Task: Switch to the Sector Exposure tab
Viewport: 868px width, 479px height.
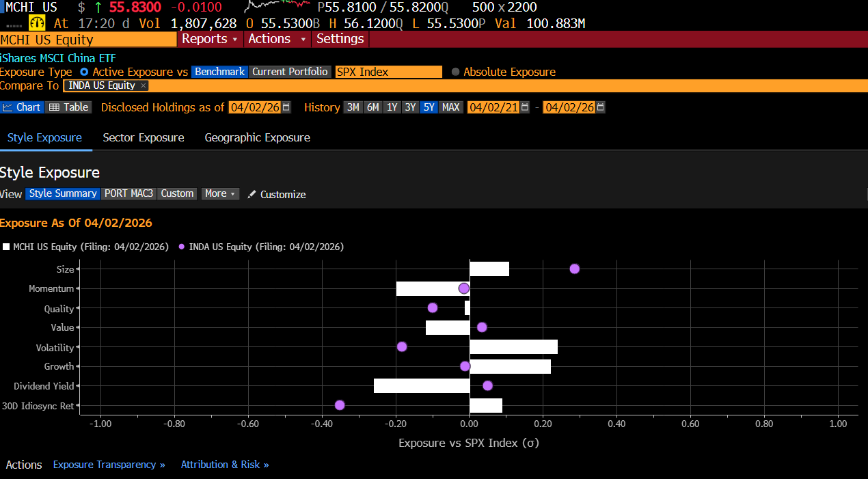Action: (x=143, y=137)
